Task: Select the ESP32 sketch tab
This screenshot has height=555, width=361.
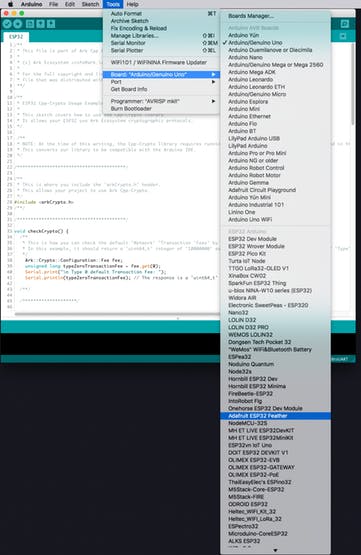Action: 16,37
